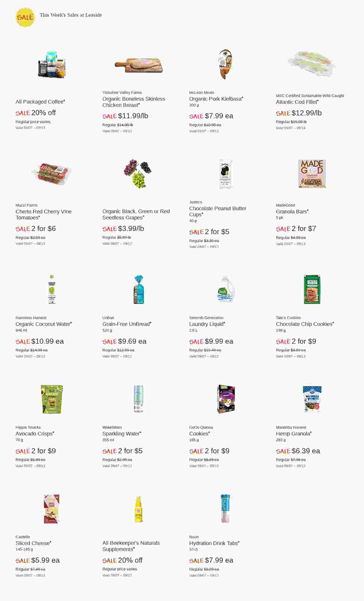Viewport: 364px width, 601px height.
Task: Click Castello Sliced Cheese product name
Action: point(33,543)
